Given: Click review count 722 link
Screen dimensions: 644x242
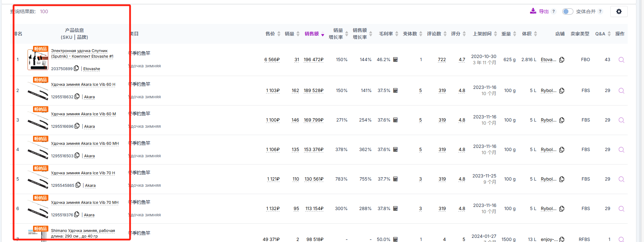Looking at the screenshot, I should tap(442, 60).
